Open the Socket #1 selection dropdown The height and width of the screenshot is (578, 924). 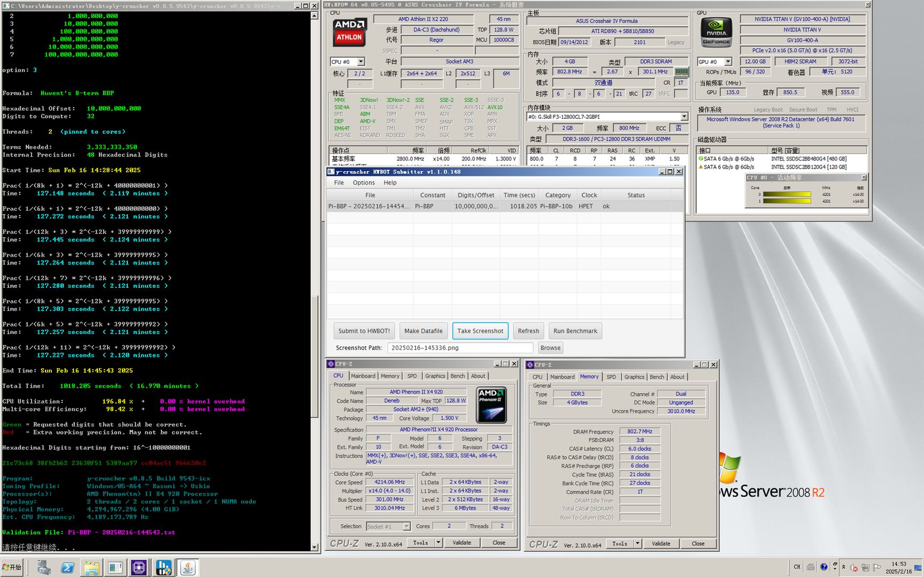point(406,527)
